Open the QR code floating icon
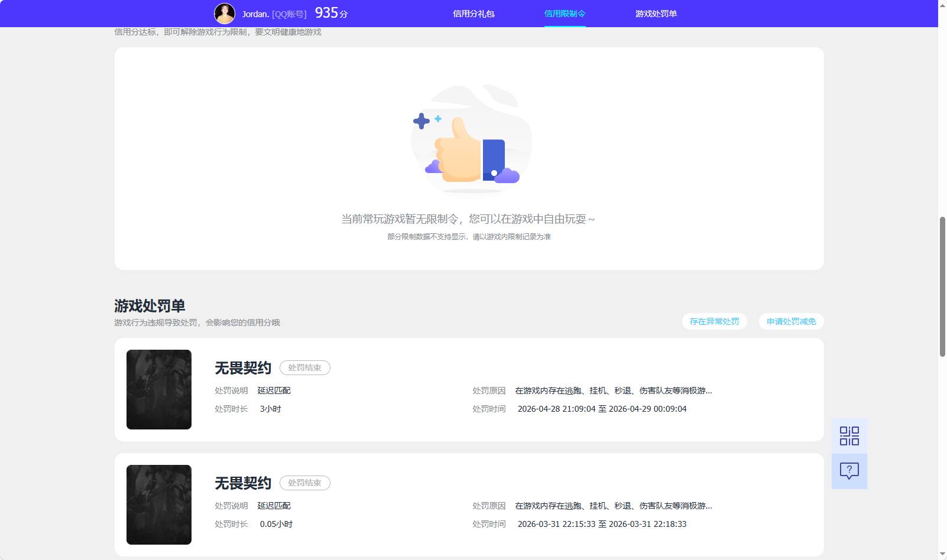This screenshot has width=947, height=560. coord(849,436)
